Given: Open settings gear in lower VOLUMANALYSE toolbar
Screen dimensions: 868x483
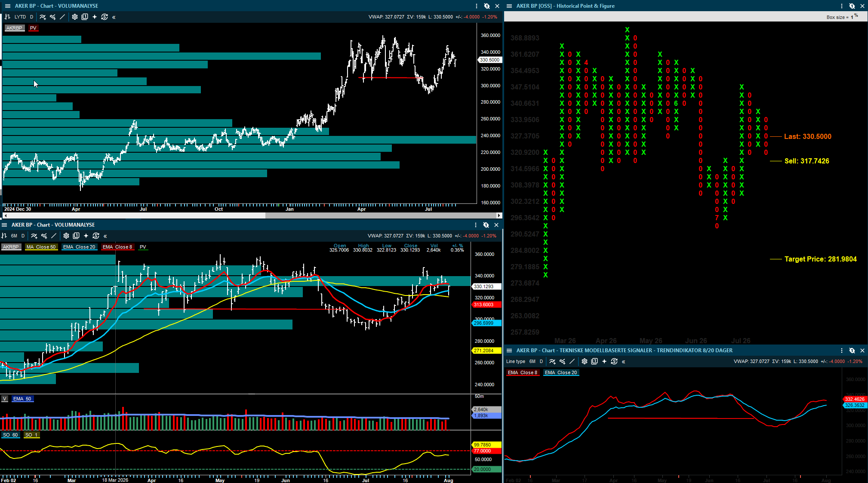Looking at the screenshot, I should [66, 236].
